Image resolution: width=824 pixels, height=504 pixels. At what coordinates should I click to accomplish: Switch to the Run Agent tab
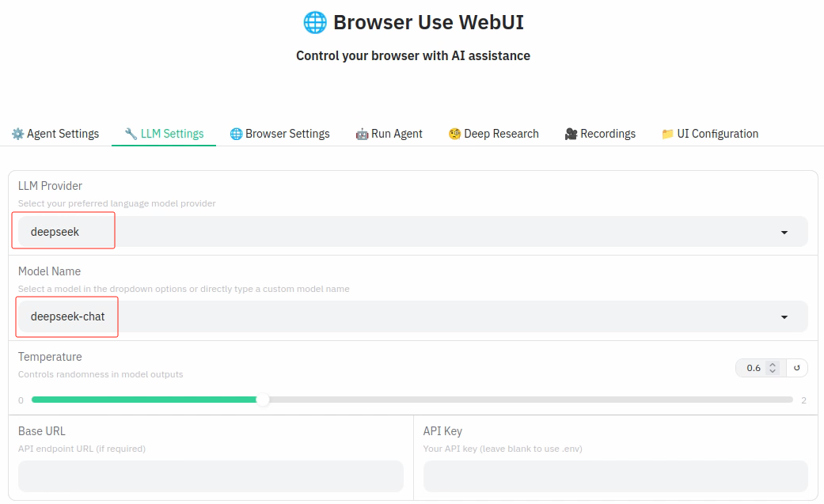click(x=389, y=134)
